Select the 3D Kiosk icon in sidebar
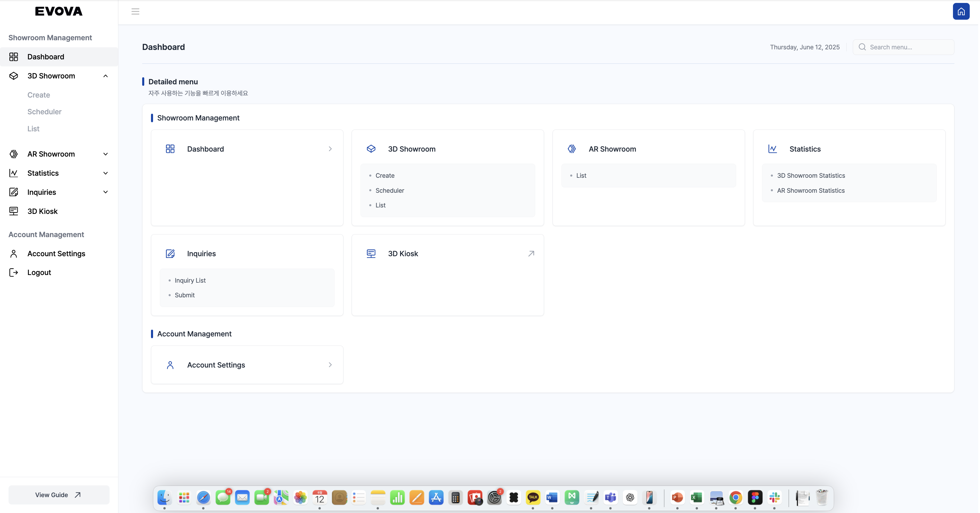980x513 pixels. tap(14, 211)
